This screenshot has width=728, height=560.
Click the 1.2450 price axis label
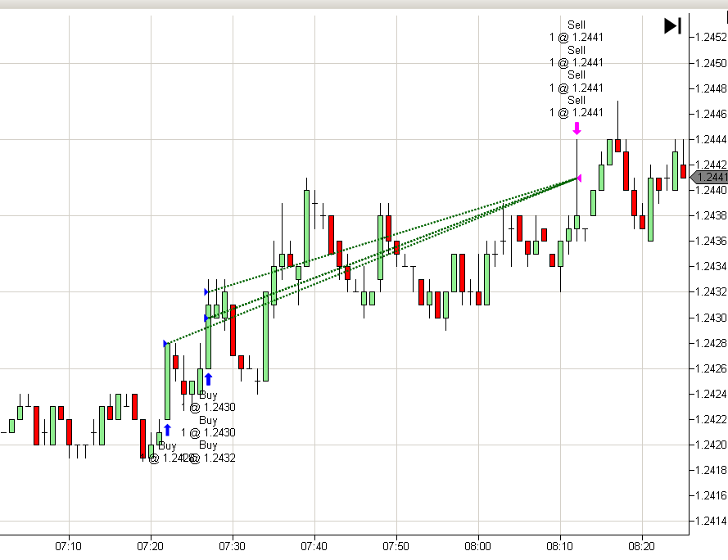point(711,63)
